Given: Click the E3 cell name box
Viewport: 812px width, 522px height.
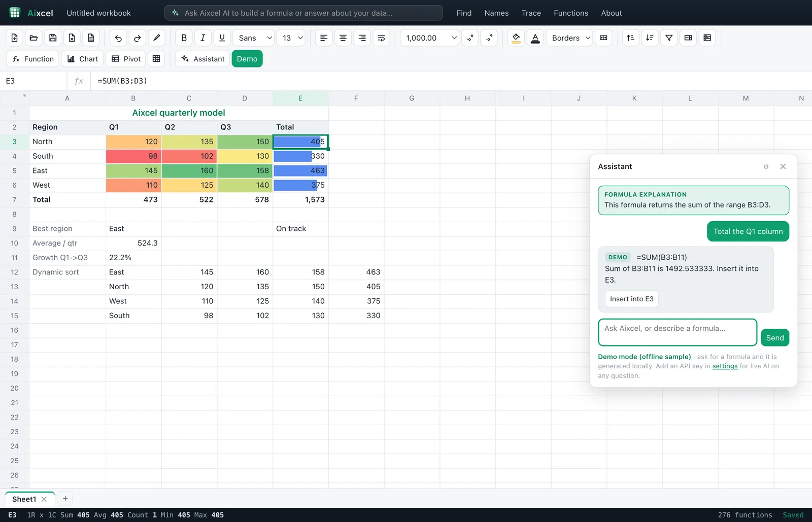Looking at the screenshot, I should coord(33,81).
